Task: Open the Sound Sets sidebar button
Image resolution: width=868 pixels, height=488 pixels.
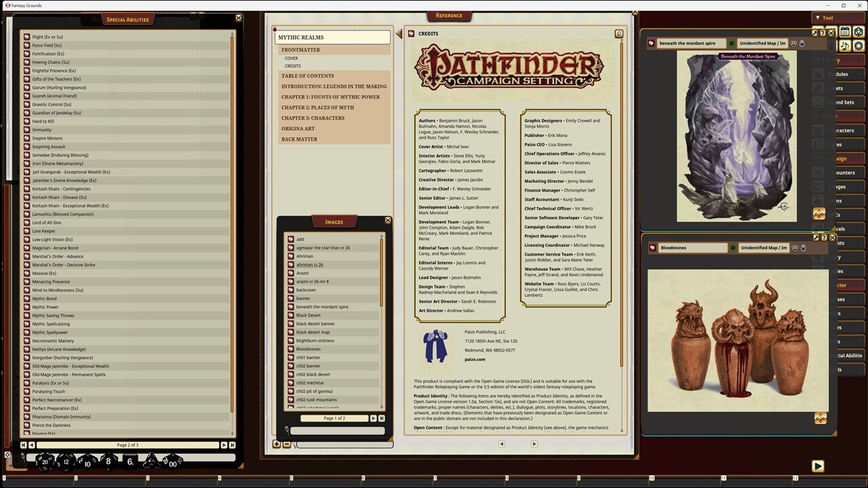Action: click(x=842, y=102)
